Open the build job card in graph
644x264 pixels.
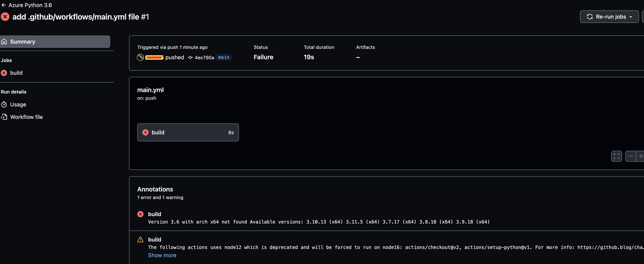pyautogui.click(x=188, y=133)
